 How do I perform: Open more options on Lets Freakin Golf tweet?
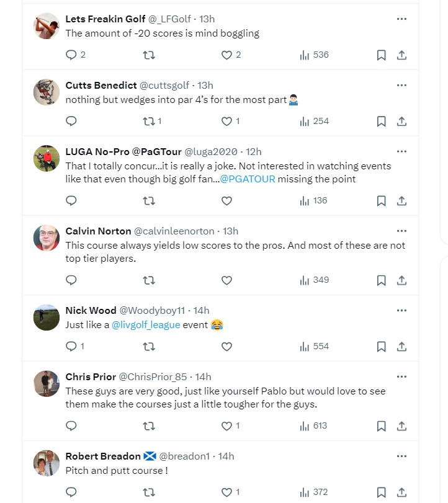point(401,19)
